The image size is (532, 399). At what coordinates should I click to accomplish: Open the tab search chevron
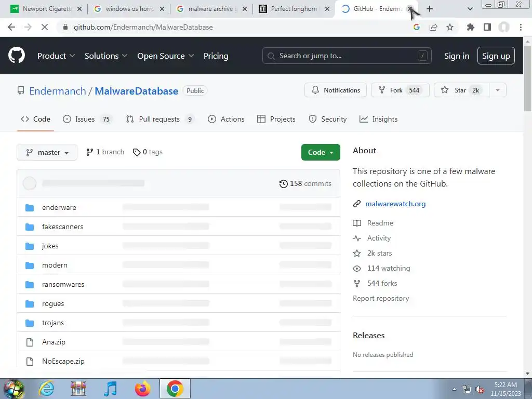470,9
